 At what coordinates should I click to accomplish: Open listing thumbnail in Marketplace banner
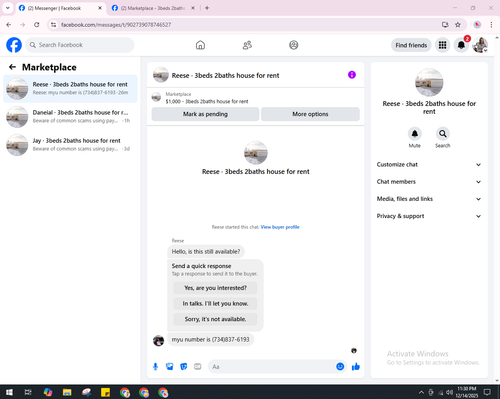tap(156, 97)
